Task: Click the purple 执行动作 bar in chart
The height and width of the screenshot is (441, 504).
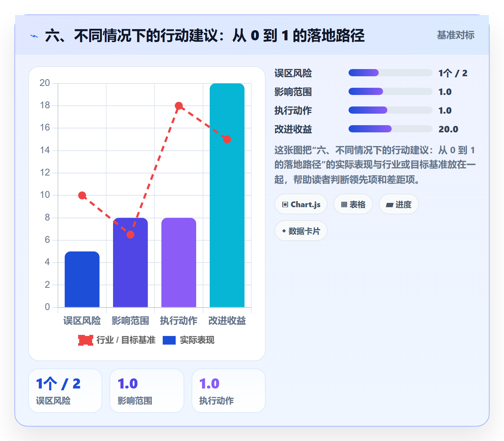Action: pyautogui.click(x=179, y=263)
